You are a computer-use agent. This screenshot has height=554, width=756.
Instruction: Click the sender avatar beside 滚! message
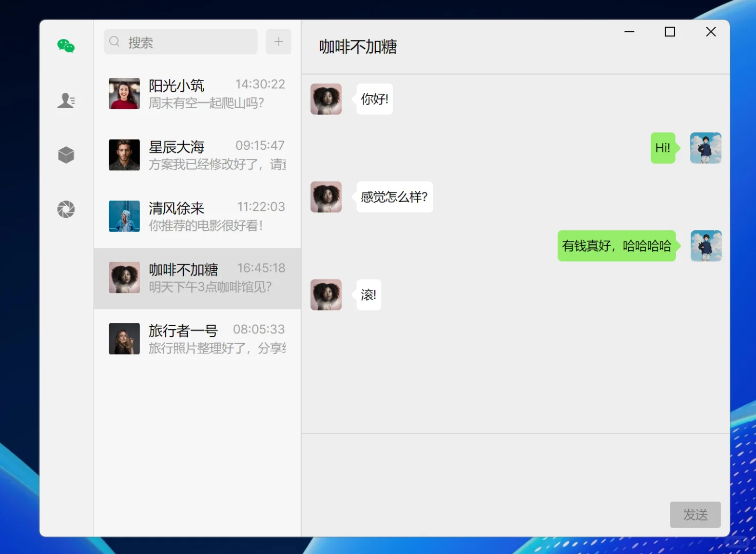tap(326, 295)
